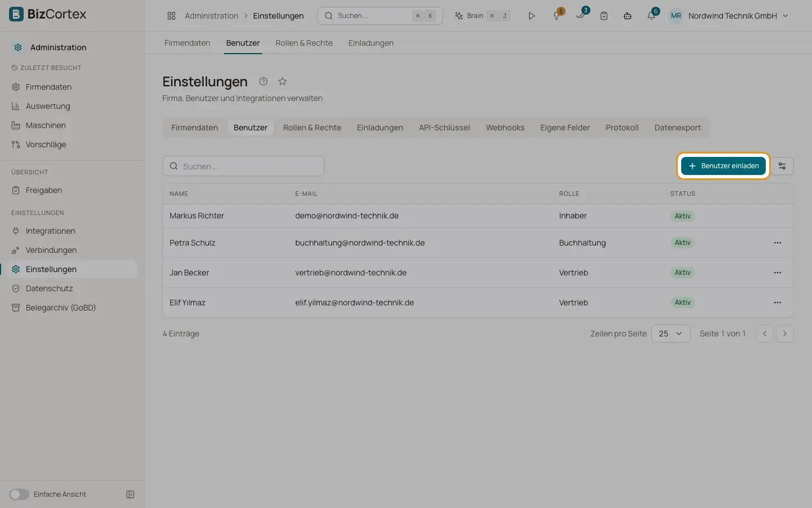Viewport: 812px width, 508px height.
Task: Open the help question mark icon
Action: click(263, 81)
